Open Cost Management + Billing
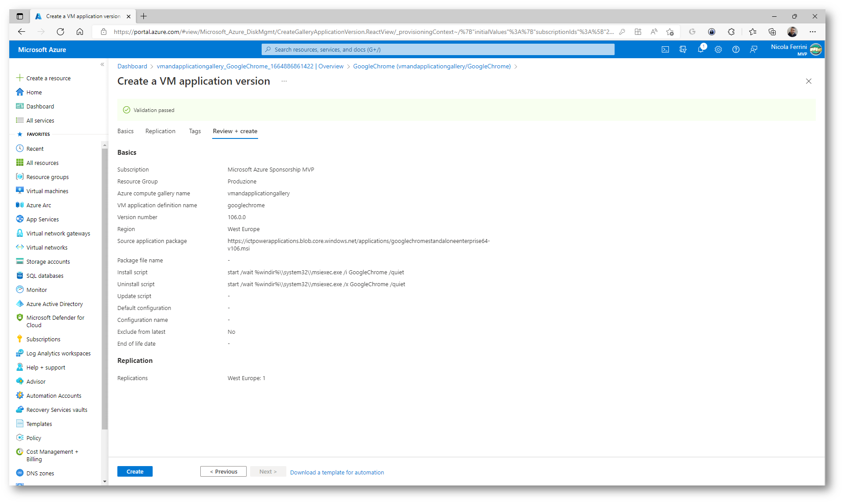This screenshot has width=844, height=504. coord(47,455)
